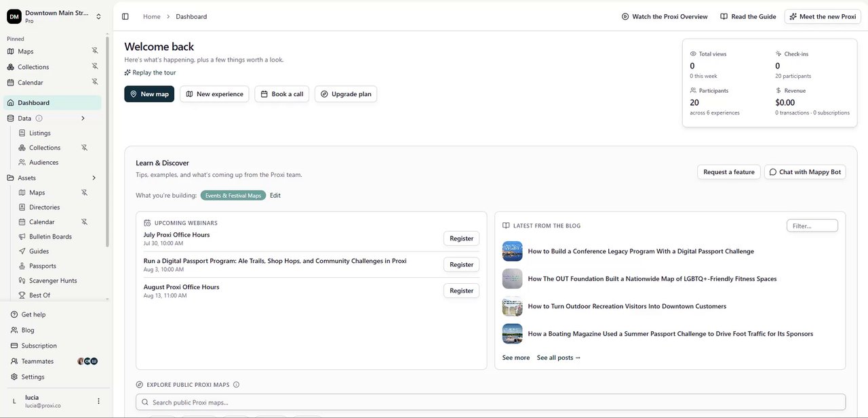The height and width of the screenshot is (418, 868).
Task: Collapse the Assets section chevron
Action: (x=94, y=177)
